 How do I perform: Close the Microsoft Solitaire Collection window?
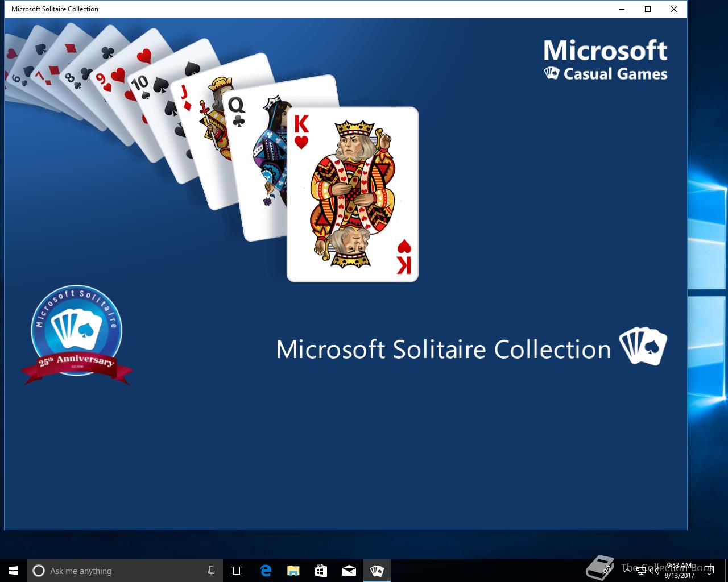pyautogui.click(x=673, y=9)
